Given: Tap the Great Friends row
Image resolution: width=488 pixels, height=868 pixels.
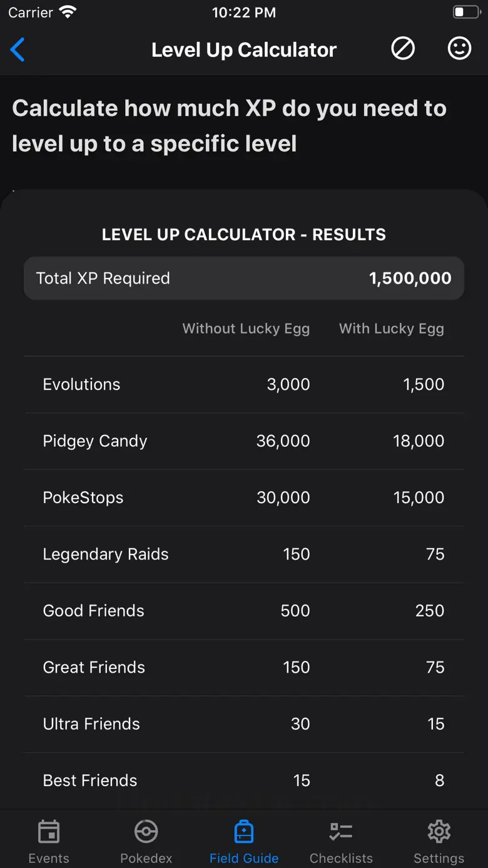Looking at the screenshot, I should [x=244, y=668].
